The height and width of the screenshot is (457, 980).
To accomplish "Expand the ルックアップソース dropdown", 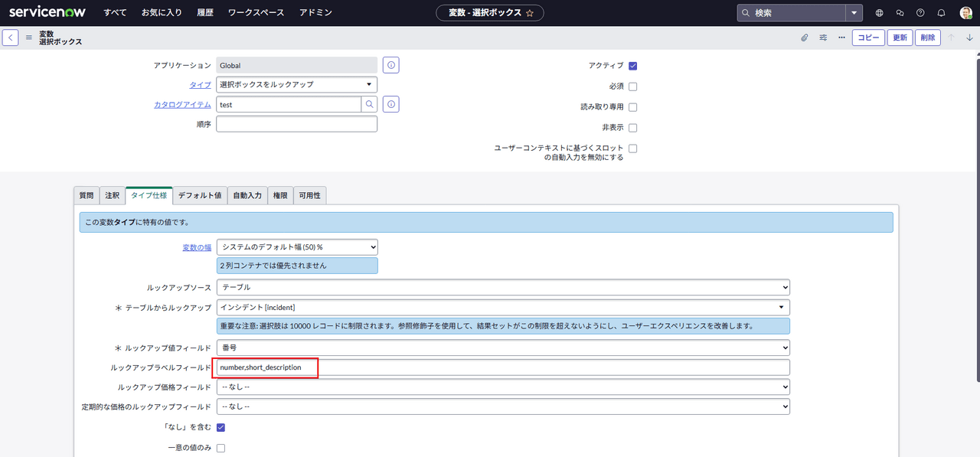I will (x=502, y=287).
